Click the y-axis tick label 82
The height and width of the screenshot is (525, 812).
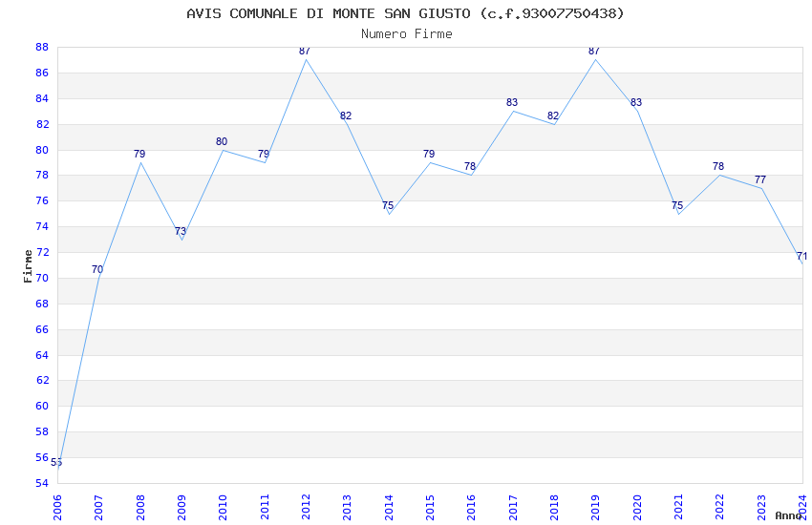pos(42,124)
